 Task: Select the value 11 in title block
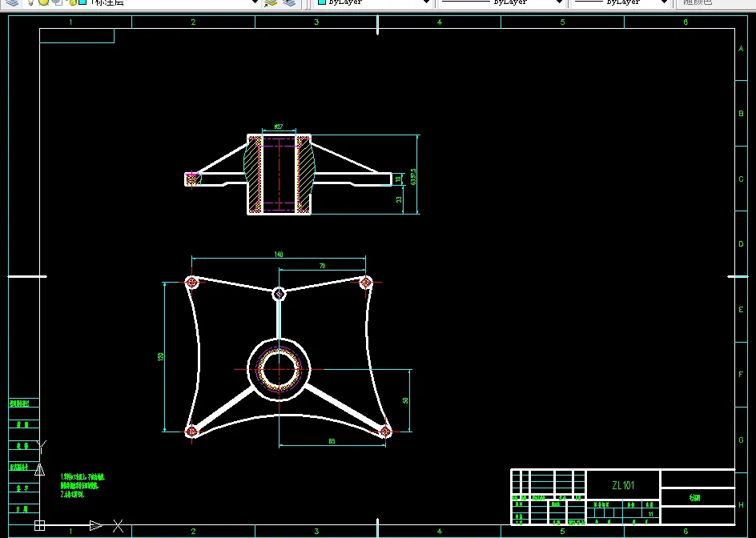click(x=650, y=514)
